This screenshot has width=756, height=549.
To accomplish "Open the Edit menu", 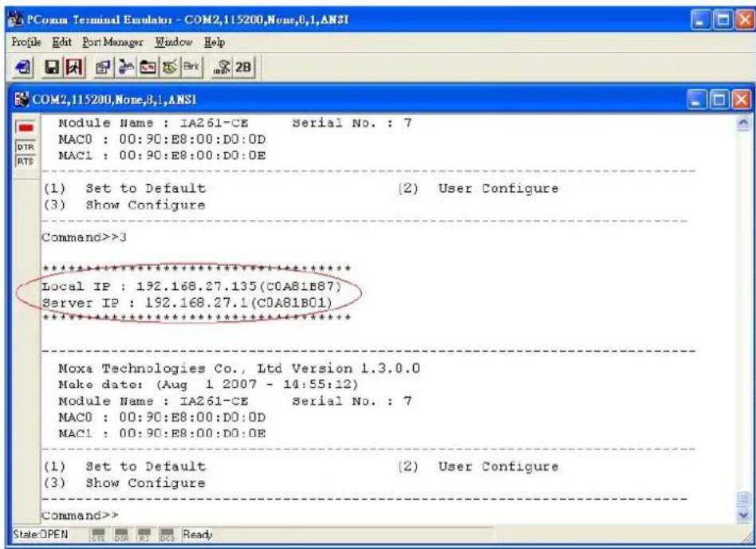I will (61, 42).
